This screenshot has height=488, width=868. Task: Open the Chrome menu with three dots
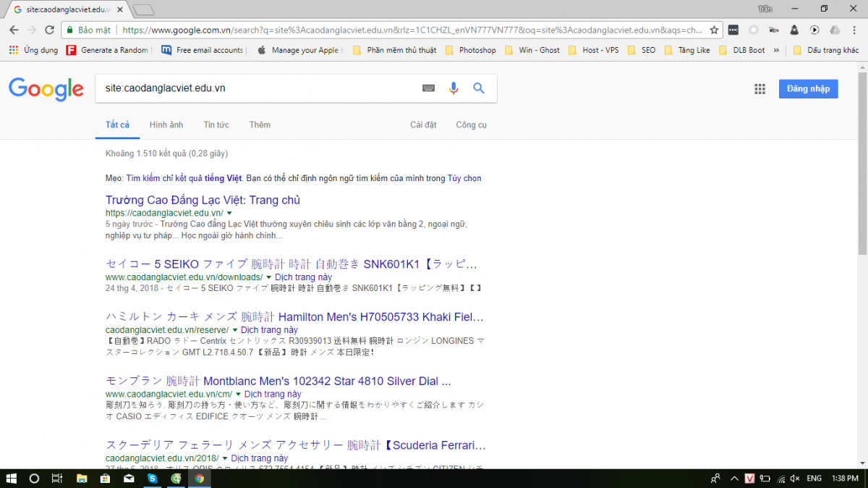(x=855, y=30)
